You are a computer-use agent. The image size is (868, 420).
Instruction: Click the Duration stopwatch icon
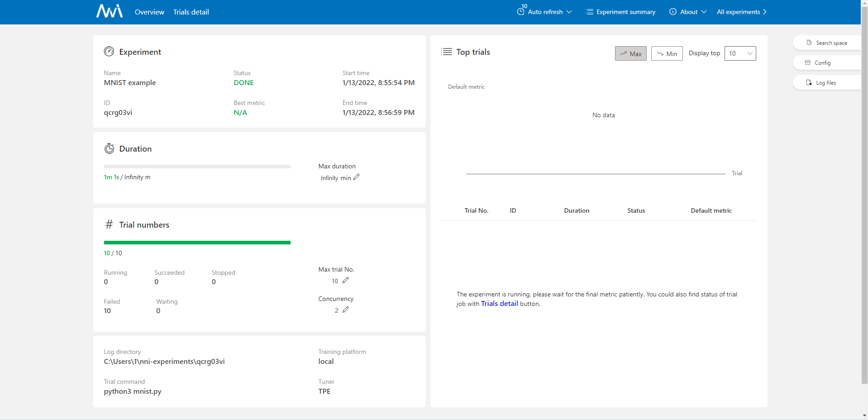109,148
